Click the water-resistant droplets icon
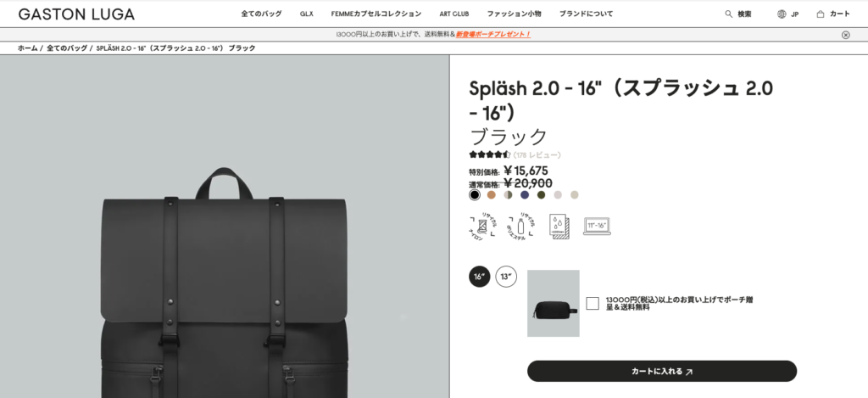Viewport: 868px width, 398px height. point(558,227)
